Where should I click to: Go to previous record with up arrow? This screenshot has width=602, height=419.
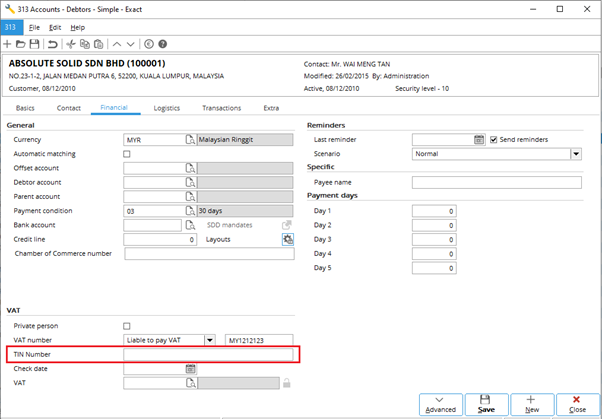[117, 45]
